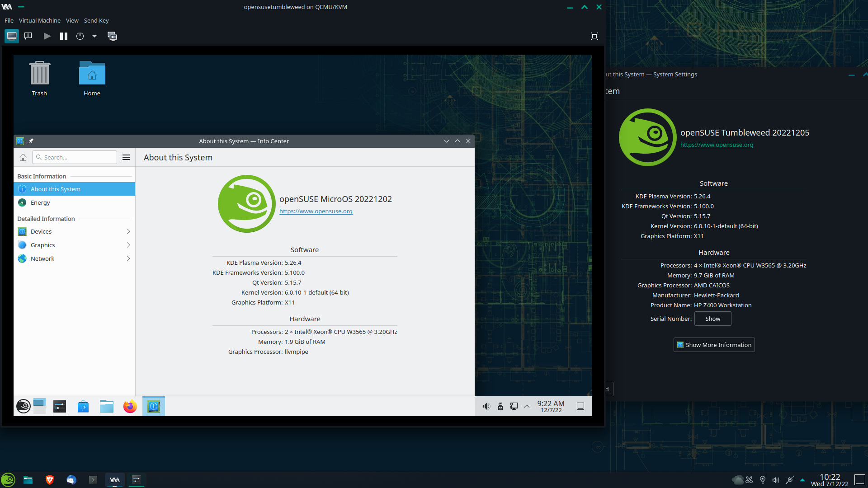Viewport: 868px width, 488px height.
Task: Open the View menu
Action: (x=72, y=20)
